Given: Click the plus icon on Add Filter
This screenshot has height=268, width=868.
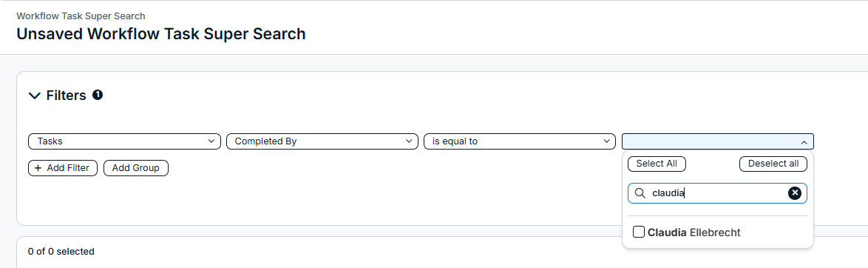Looking at the screenshot, I should pos(38,168).
